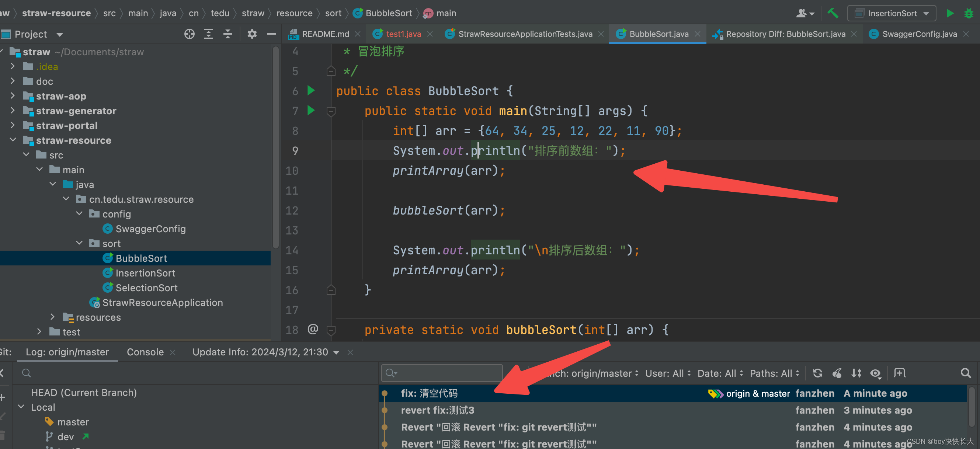The width and height of the screenshot is (980, 449).
Task: Select InsertionSort in project tree
Action: 145,273
